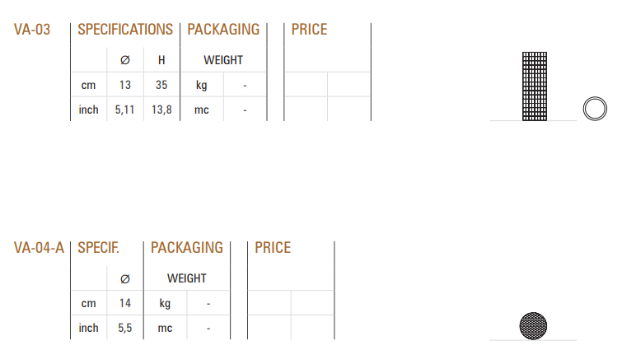Click the SPECIF. heading for VA-04-A
The height and width of the screenshot is (364, 622).
98,248
